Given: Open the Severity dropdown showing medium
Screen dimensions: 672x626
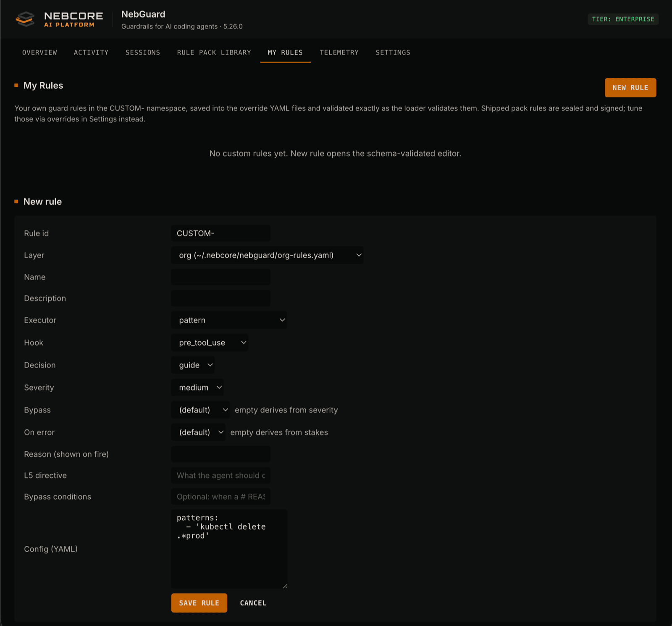Looking at the screenshot, I should coord(197,388).
